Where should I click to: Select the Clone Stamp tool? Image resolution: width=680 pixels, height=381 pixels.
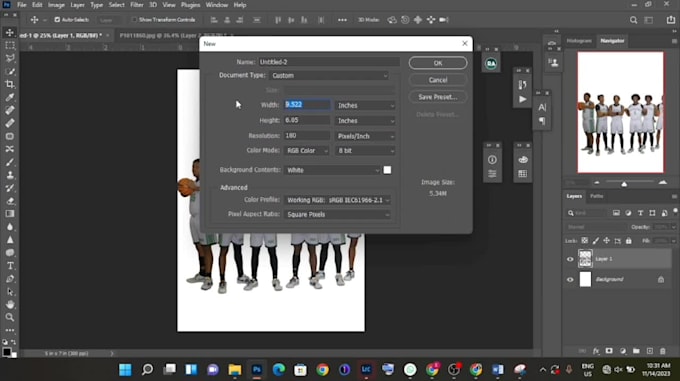10,175
